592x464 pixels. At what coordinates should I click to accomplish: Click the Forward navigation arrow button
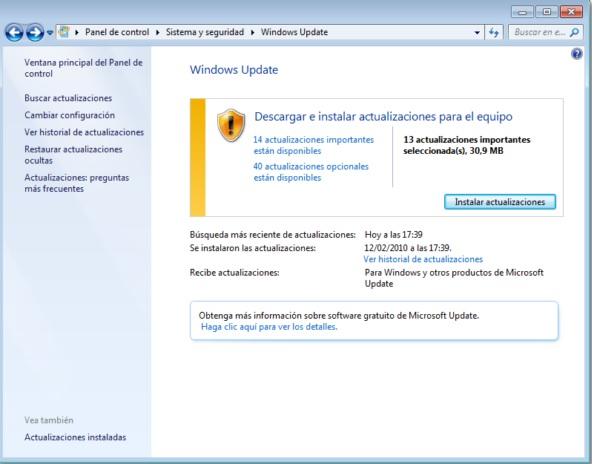pyautogui.click(x=35, y=32)
